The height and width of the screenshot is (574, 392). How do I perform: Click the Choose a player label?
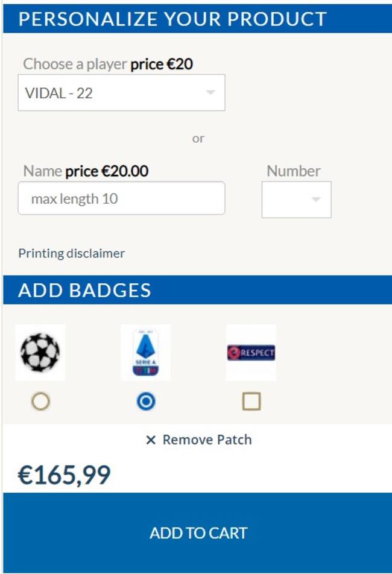click(75, 64)
